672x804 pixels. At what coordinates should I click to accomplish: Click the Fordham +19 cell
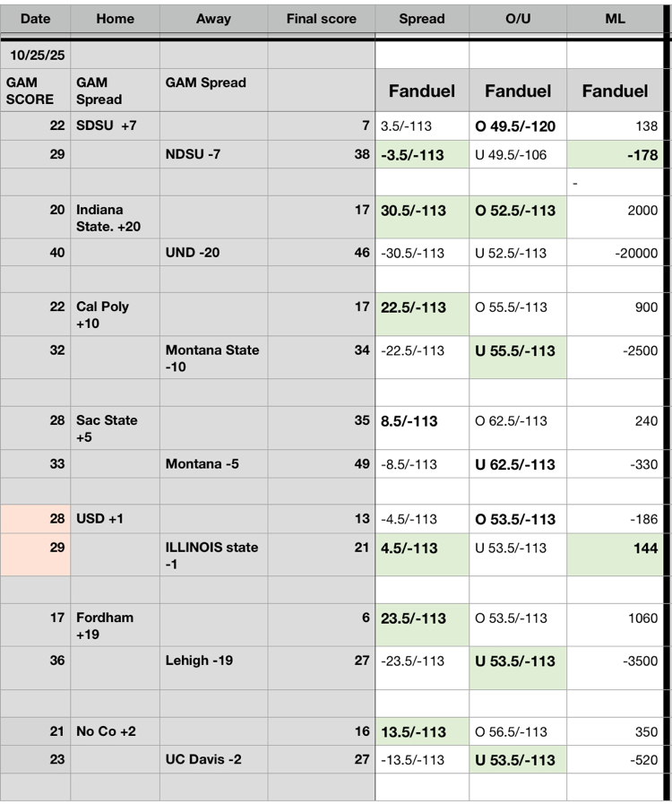tap(115, 626)
